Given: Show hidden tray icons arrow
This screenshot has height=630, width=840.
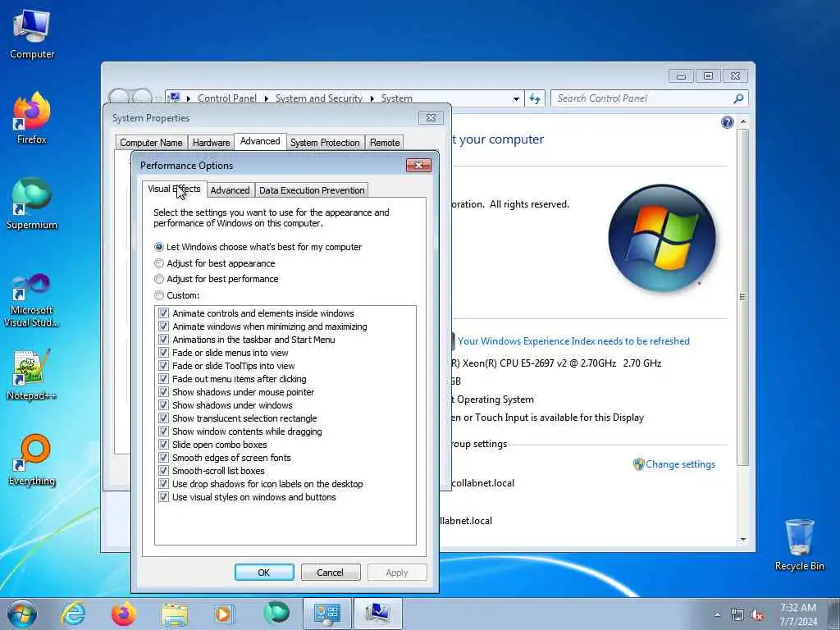Looking at the screenshot, I should [717, 615].
